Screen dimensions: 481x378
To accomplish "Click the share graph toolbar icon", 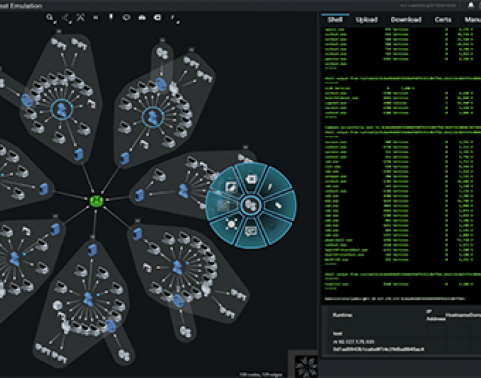I will coord(65,18).
